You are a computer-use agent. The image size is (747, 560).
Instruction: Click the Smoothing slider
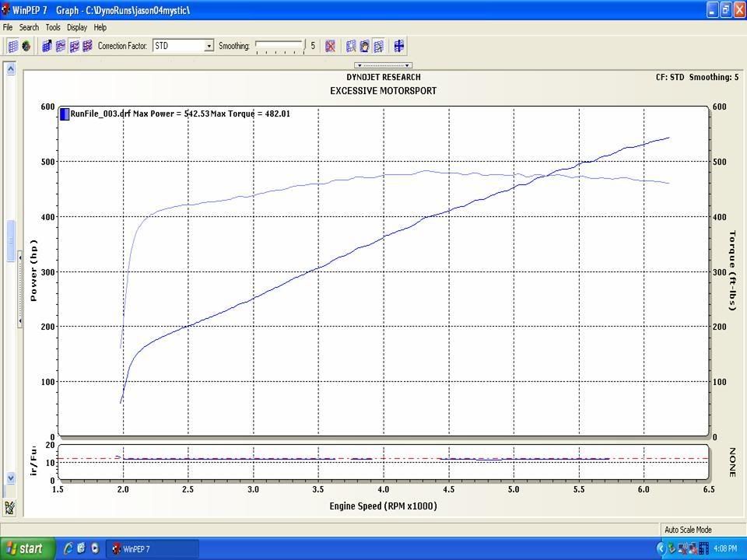tap(279, 46)
